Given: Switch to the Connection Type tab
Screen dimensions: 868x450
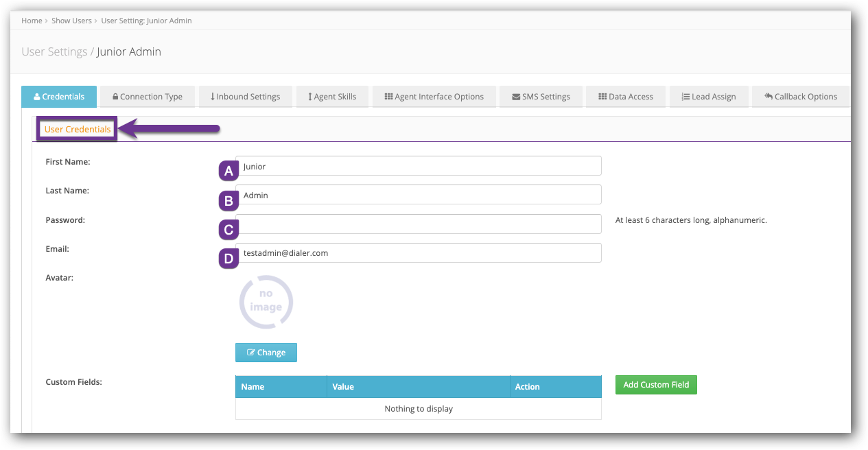Looking at the screenshot, I should [x=148, y=97].
